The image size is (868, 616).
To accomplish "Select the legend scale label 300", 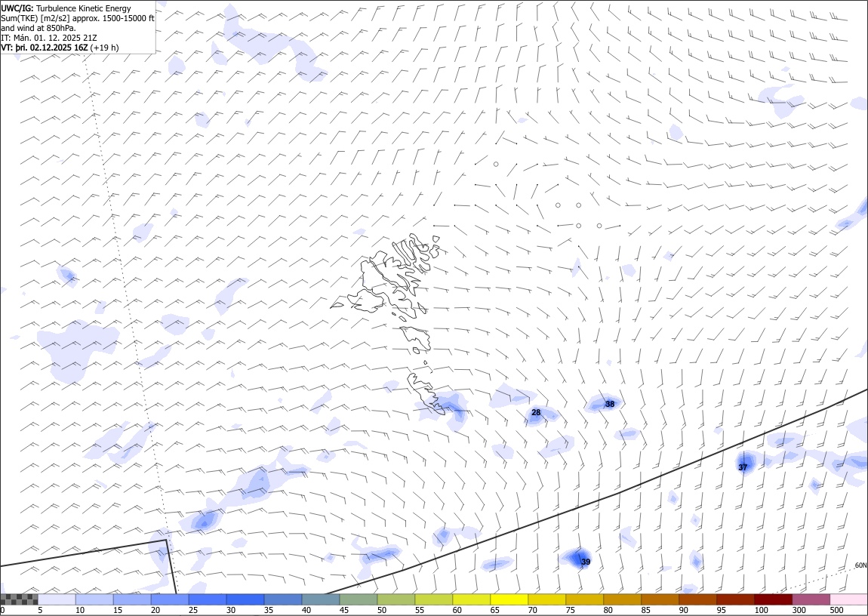I will tap(799, 610).
